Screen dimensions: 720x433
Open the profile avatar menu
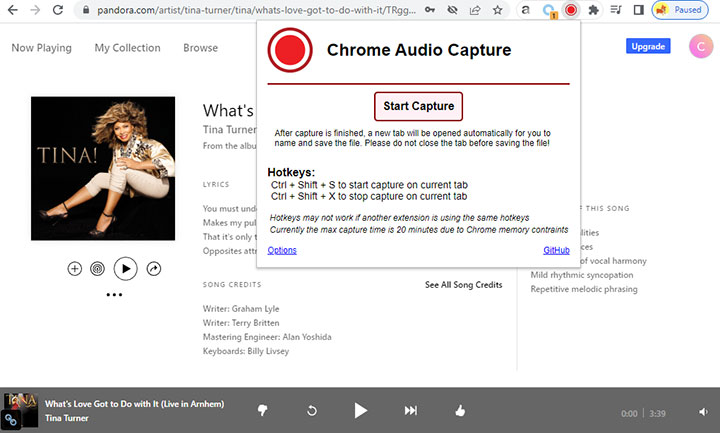[700, 46]
